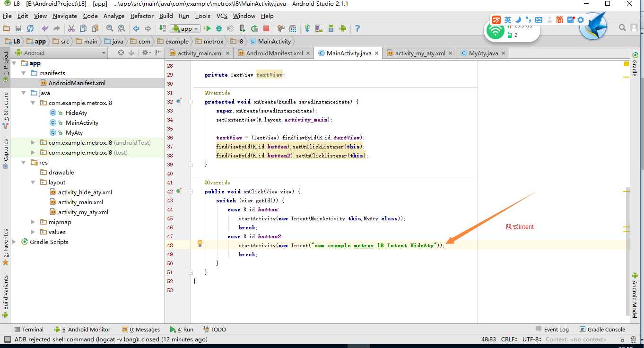Image resolution: width=644 pixels, height=348 pixels.
Task: Open the AVD Manager icon
Action: pyautogui.click(x=319, y=28)
